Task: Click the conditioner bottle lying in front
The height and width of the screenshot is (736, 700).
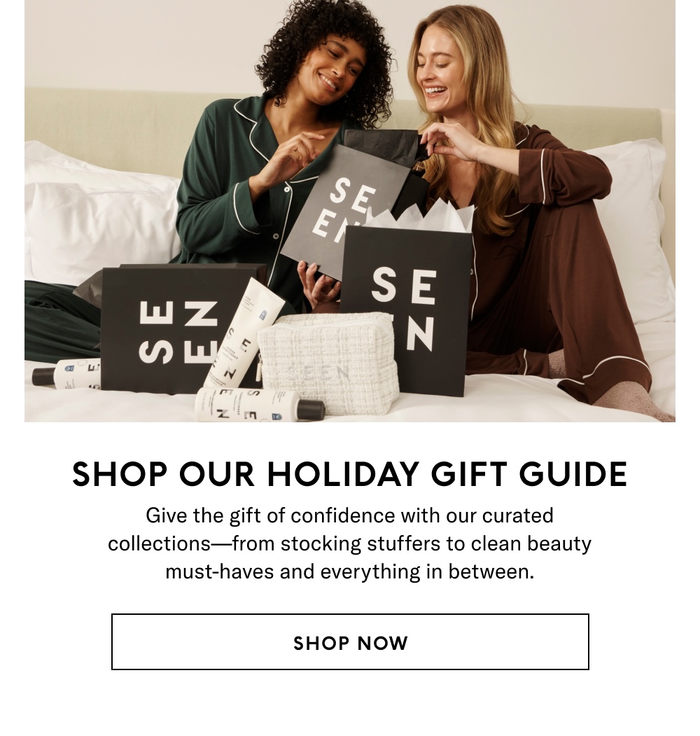Action: [x=260, y=404]
